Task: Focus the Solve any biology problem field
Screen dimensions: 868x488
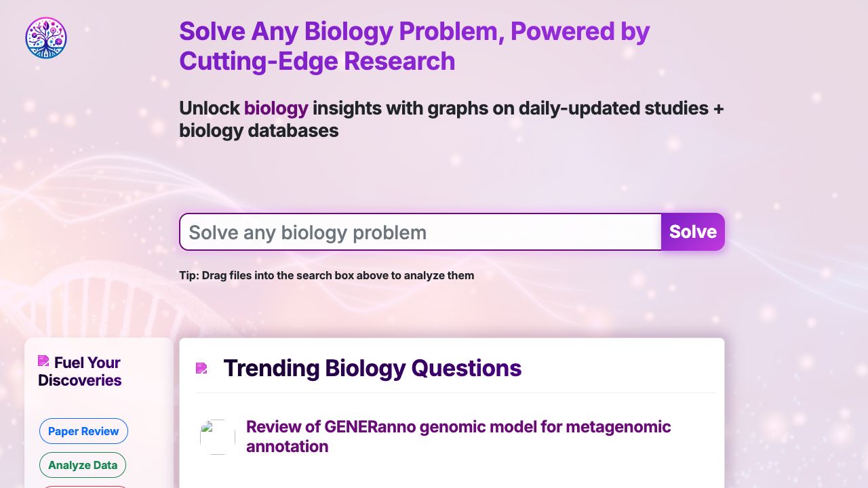Action: tap(420, 232)
